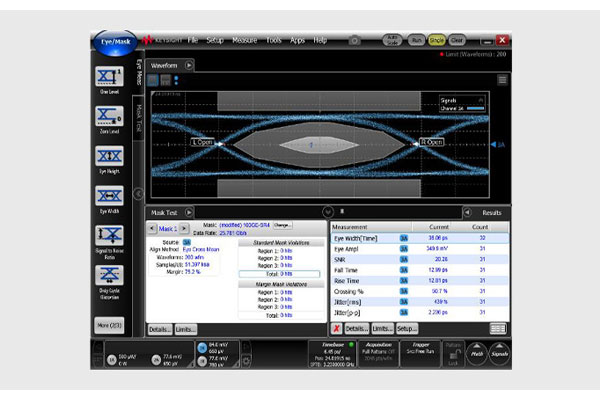Select the One Level measurement icon
The width and height of the screenshot is (600, 400).
click(109, 77)
